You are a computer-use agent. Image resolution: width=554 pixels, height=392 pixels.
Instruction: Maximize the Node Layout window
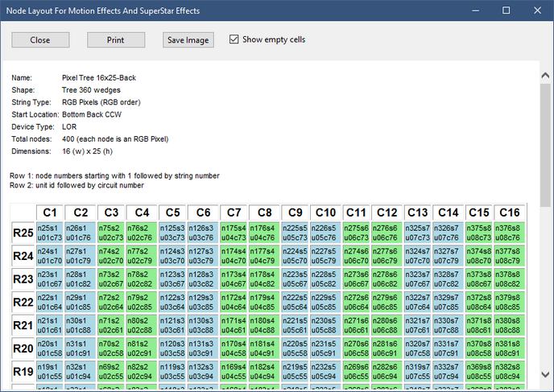505,11
